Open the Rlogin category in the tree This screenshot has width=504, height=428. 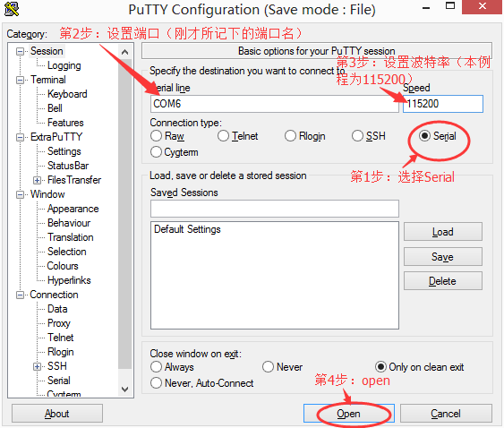pos(61,352)
